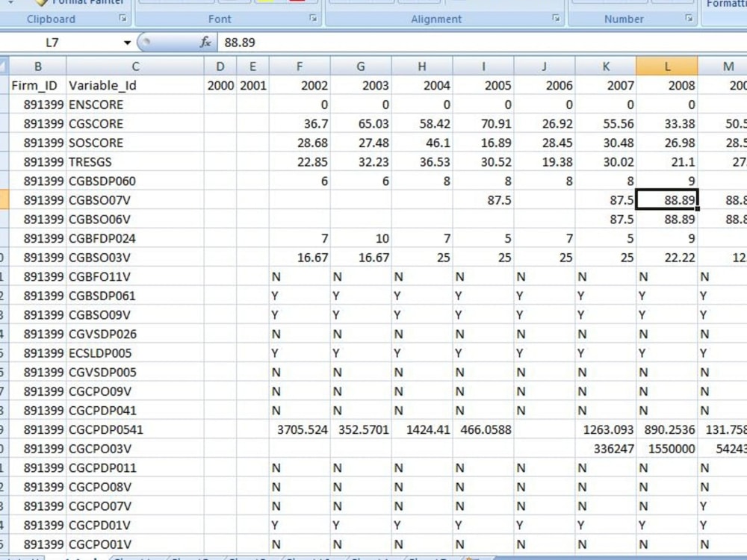This screenshot has height=560, width=747.
Task: Click the 87.5 value under 2005
Action: tap(483, 200)
